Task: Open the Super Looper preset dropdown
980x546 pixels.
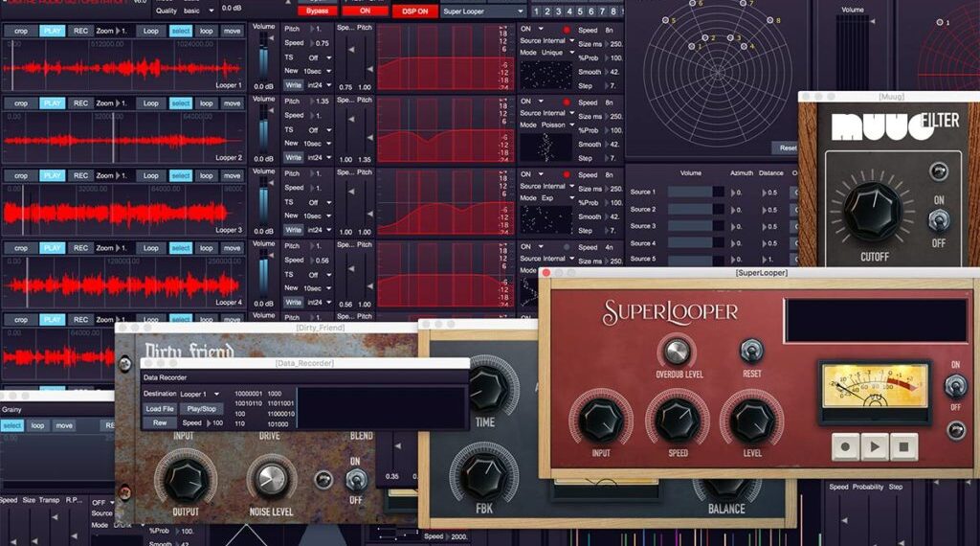Action: click(483, 11)
